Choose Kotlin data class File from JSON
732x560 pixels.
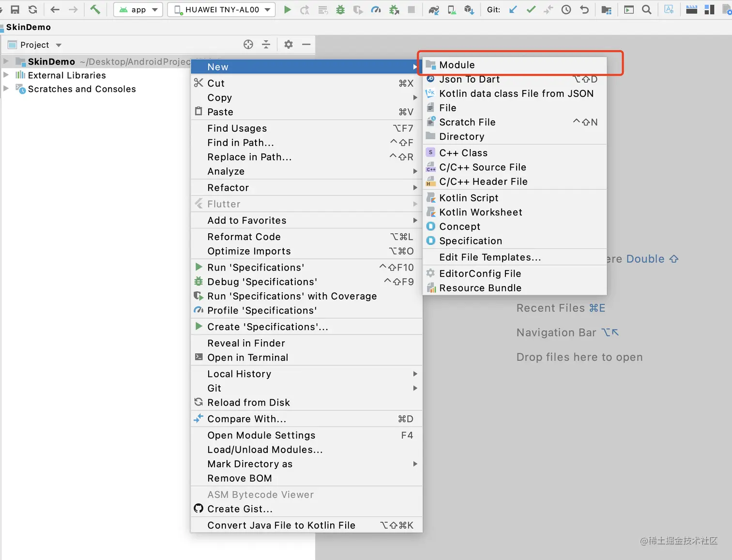pos(515,93)
